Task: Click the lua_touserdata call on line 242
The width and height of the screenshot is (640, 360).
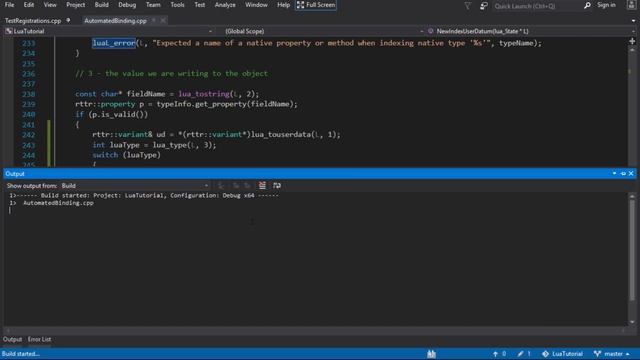Action: pyautogui.click(x=281, y=134)
